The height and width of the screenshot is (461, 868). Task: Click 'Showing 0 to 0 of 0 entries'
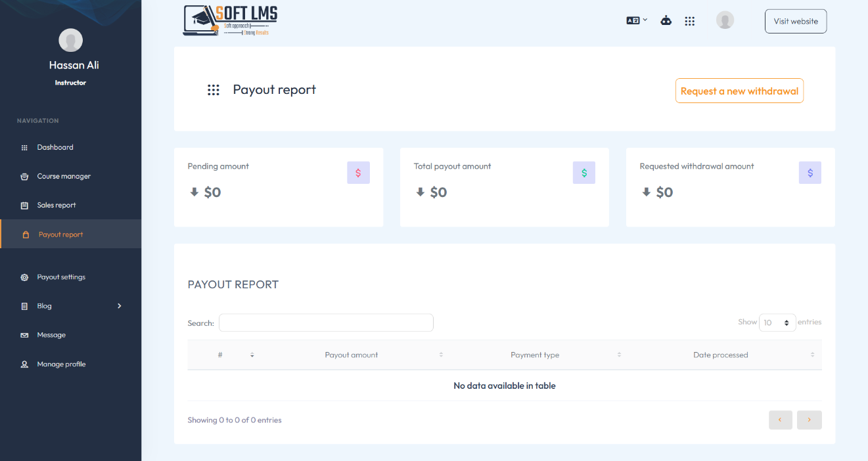(x=235, y=420)
